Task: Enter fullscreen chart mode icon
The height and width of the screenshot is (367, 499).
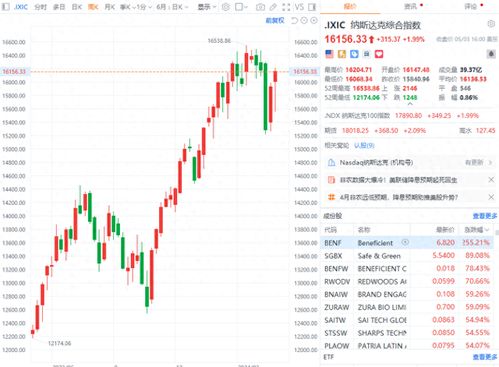Action: pyautogui.click(x=286, y=7)
